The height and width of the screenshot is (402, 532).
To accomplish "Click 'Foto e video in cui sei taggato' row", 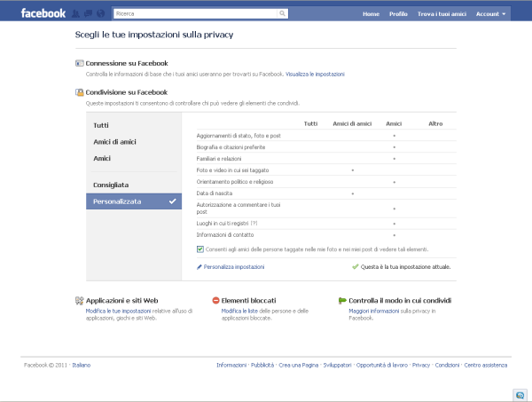I will [326, 170].
